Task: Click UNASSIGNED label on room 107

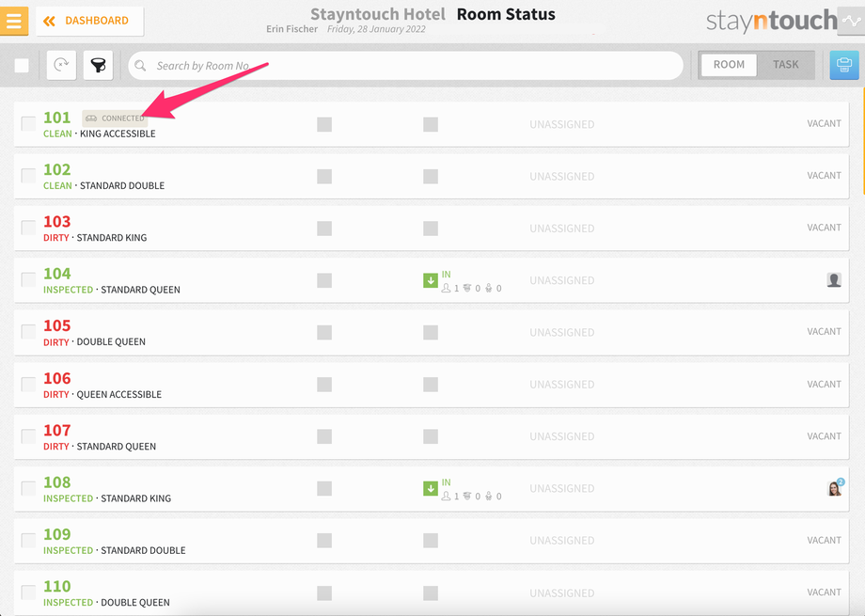Action: click(562, 436)
